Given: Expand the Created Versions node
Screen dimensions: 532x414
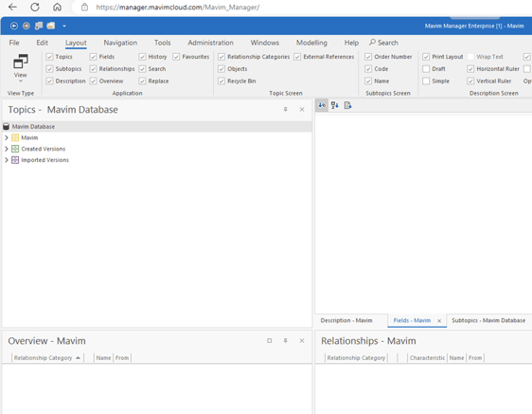Looking at the screenshot, I should [x=6, y=149].
